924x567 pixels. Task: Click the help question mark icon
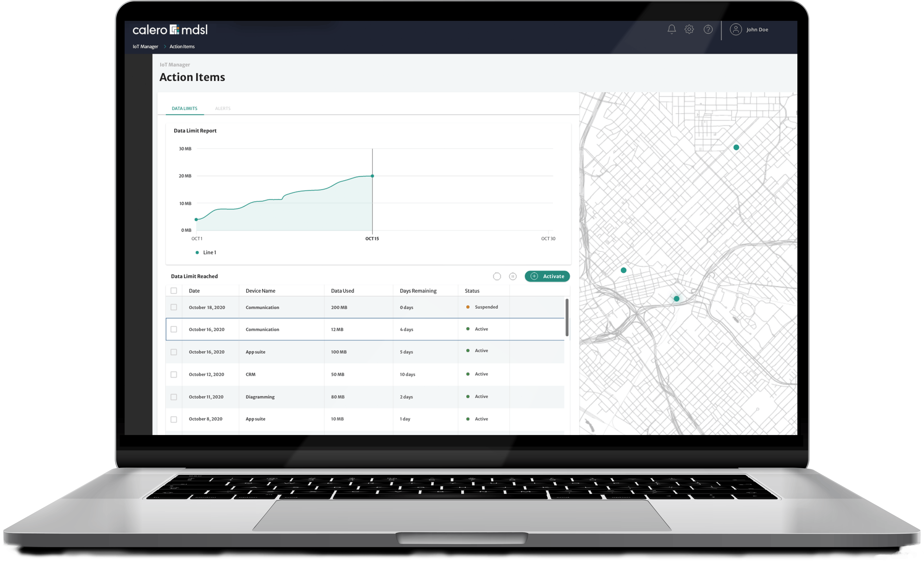(708, 29)
